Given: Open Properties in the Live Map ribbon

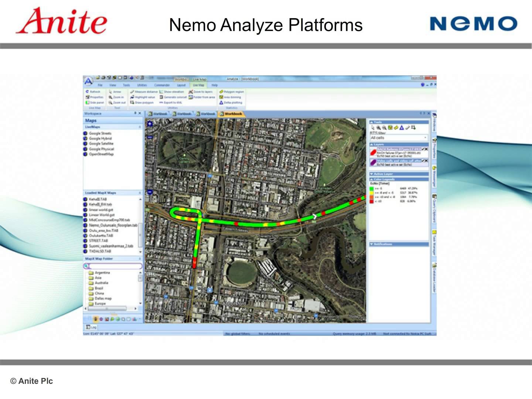Looking at the screenshot, I should (94, 97).
